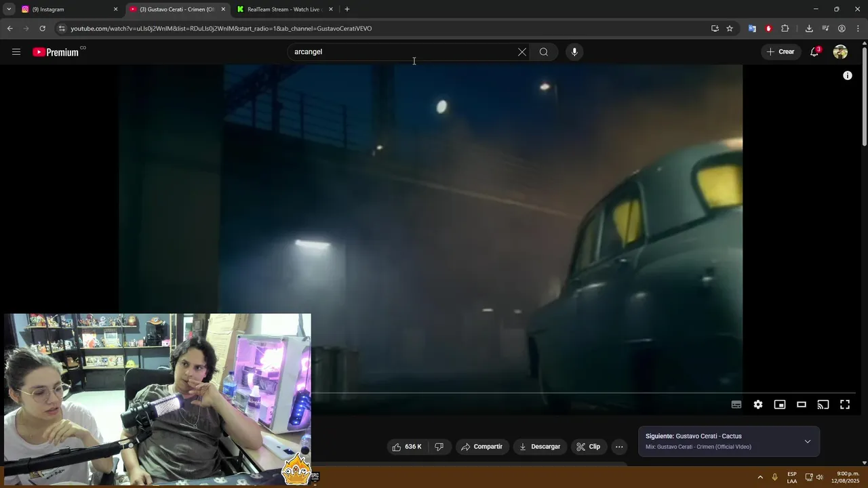Open the YouTube guide hamburger menu

point(16,52)
